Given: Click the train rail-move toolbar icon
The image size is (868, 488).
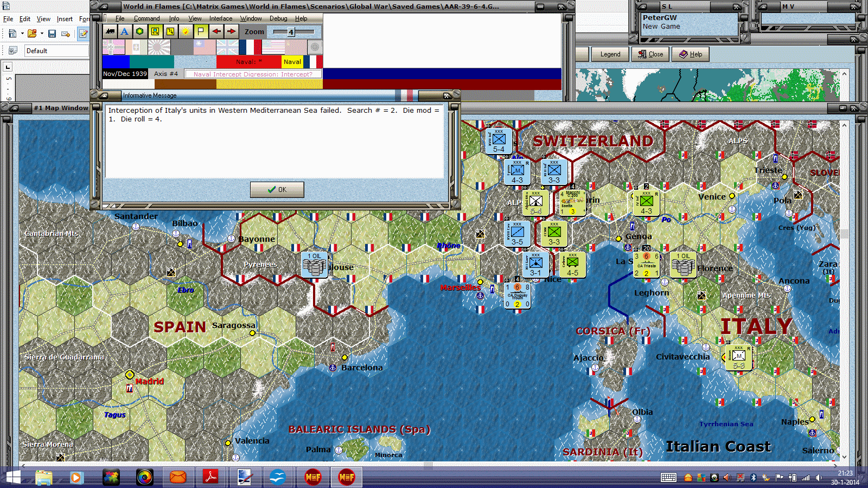Looking at the screenshot, I should point(110,31).
